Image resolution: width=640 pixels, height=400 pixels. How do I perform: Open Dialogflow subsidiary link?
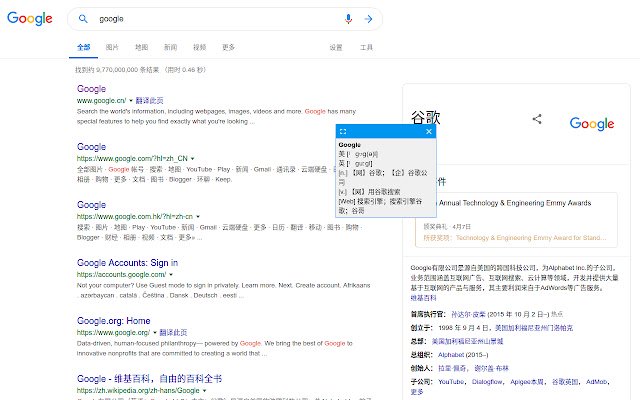click(487, 382)
